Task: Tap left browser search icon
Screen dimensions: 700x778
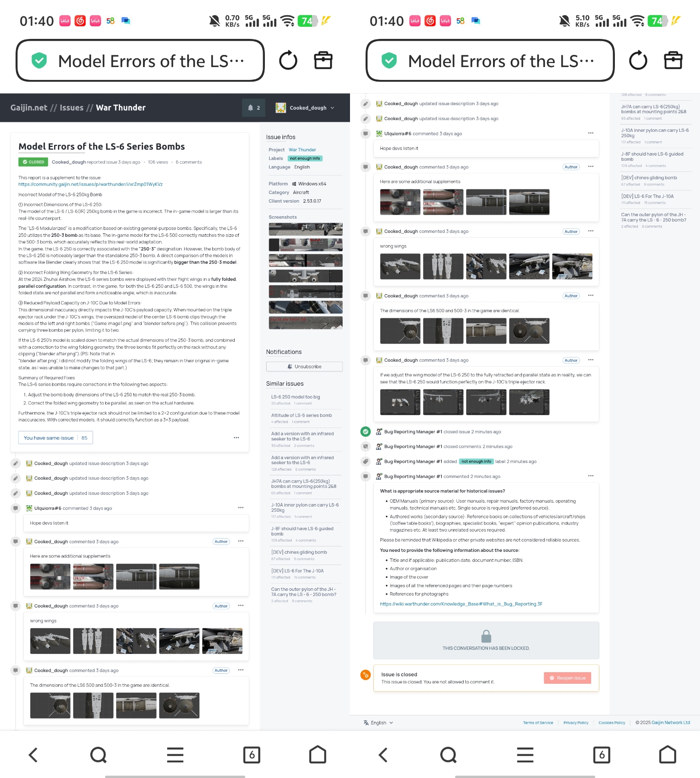Action: [98, 755]
